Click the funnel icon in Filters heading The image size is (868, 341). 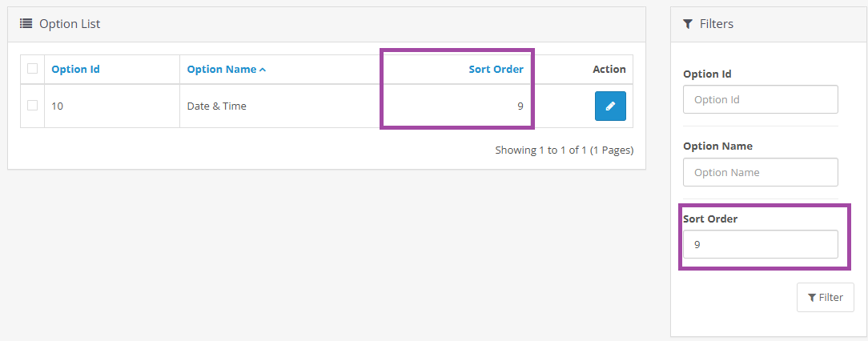point(688,24)
